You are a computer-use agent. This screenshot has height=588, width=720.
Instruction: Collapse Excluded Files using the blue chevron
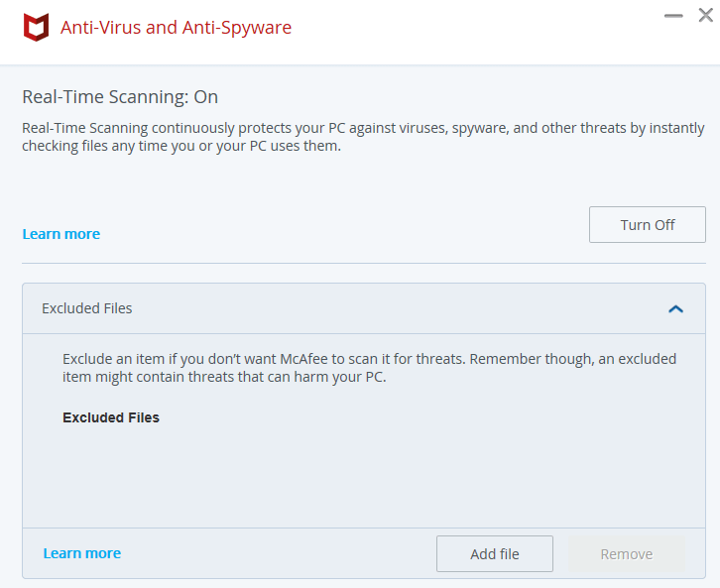[675, 309]
